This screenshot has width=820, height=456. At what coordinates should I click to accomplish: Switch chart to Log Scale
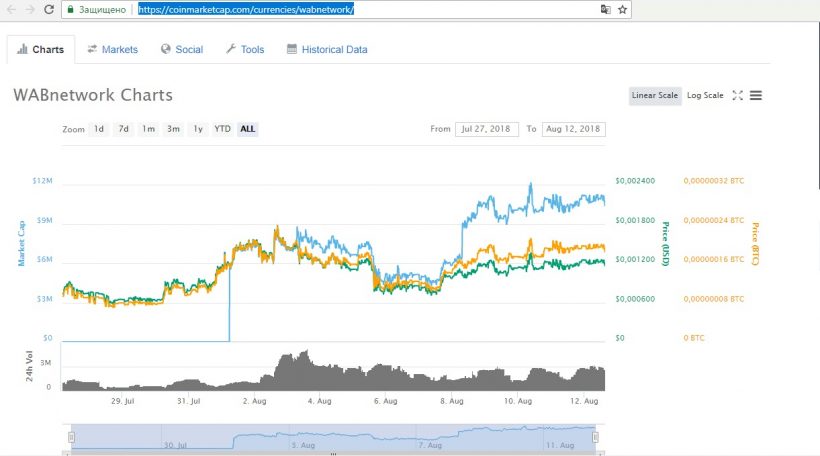(705, 96)
